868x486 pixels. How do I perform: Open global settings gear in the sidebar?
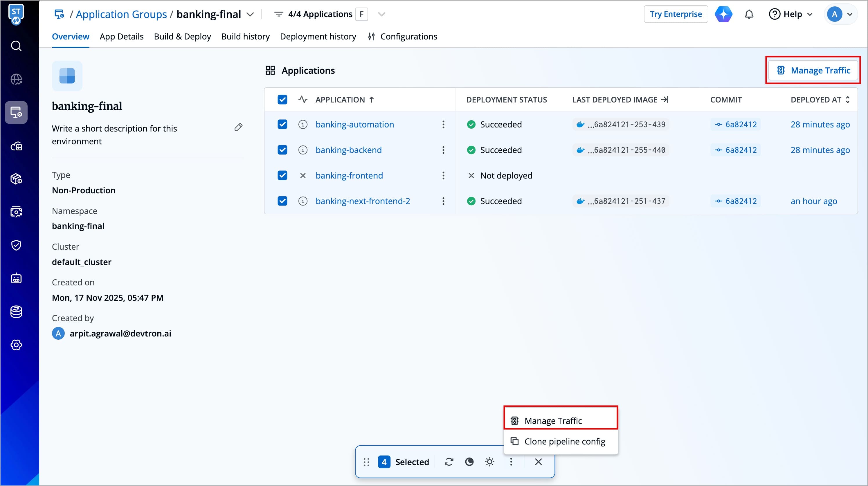click(x=16, y=345)
